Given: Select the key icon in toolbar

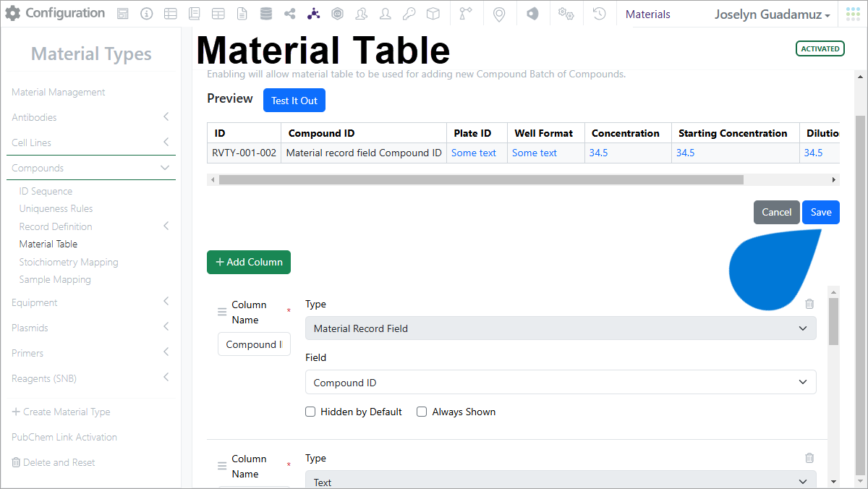Looking at the screenshot, I should tap(409, 14).
